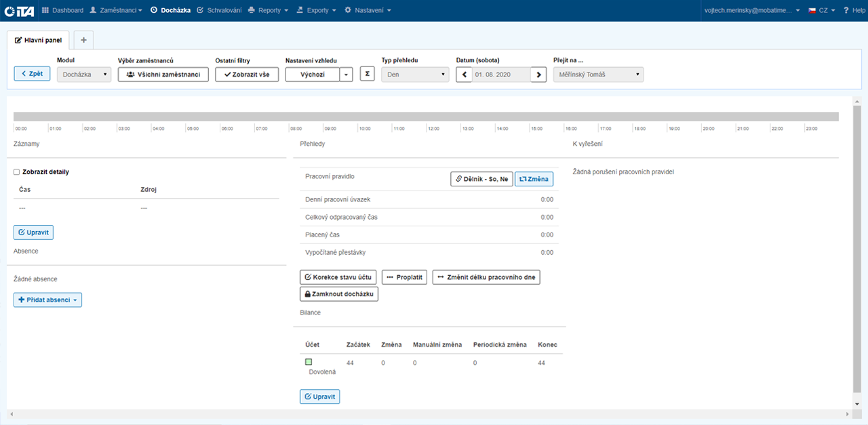Lock attendance with Zamknout docházku button
The image size is (868, 425).
339,295
